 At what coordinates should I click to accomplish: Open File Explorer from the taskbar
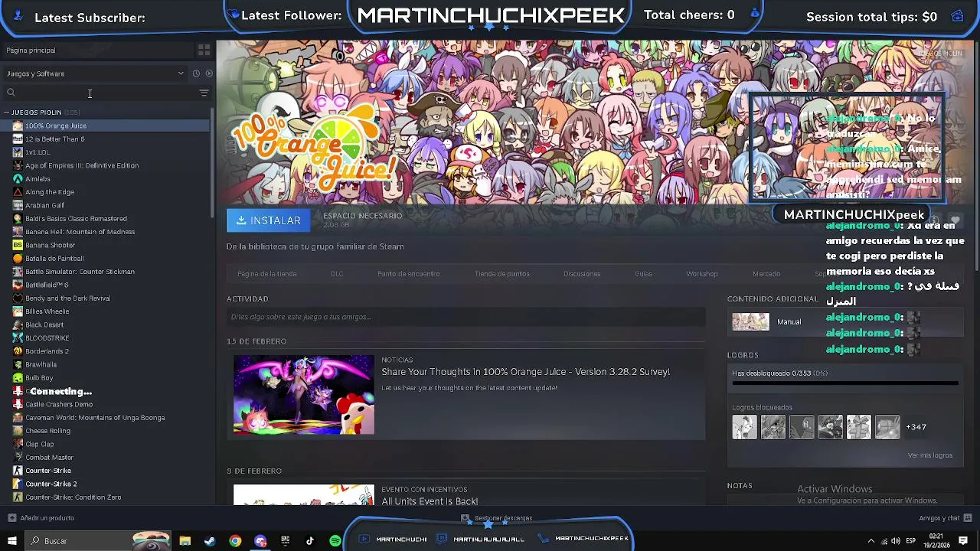185,541
